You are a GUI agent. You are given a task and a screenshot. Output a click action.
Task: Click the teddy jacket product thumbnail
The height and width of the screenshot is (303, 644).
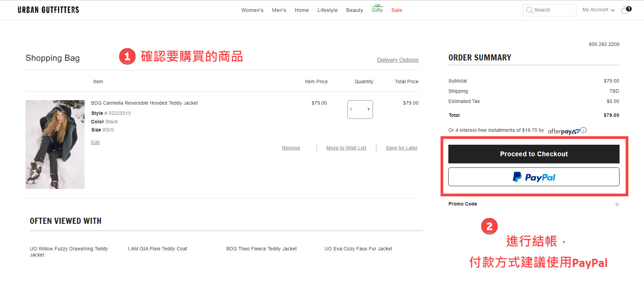coord(55,144)
